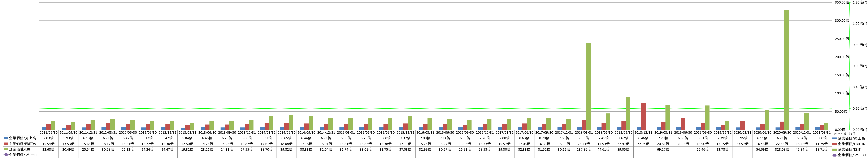This screenshot has height=158, width=868.
Task: Click the 18.71倍 EBIT cell
Action: tap(822, 150)
